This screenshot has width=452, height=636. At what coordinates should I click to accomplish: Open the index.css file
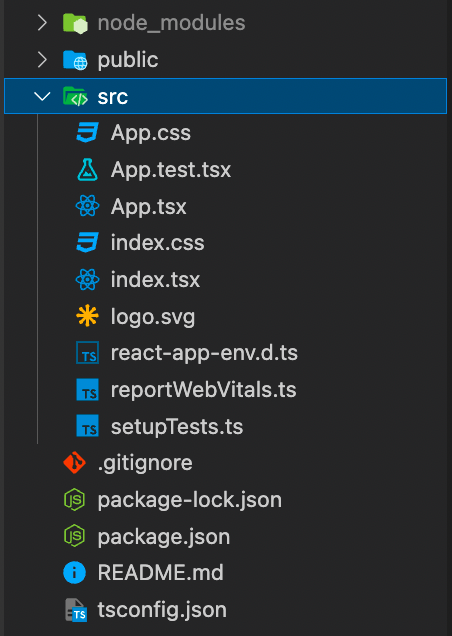click(x=157, y=243)
